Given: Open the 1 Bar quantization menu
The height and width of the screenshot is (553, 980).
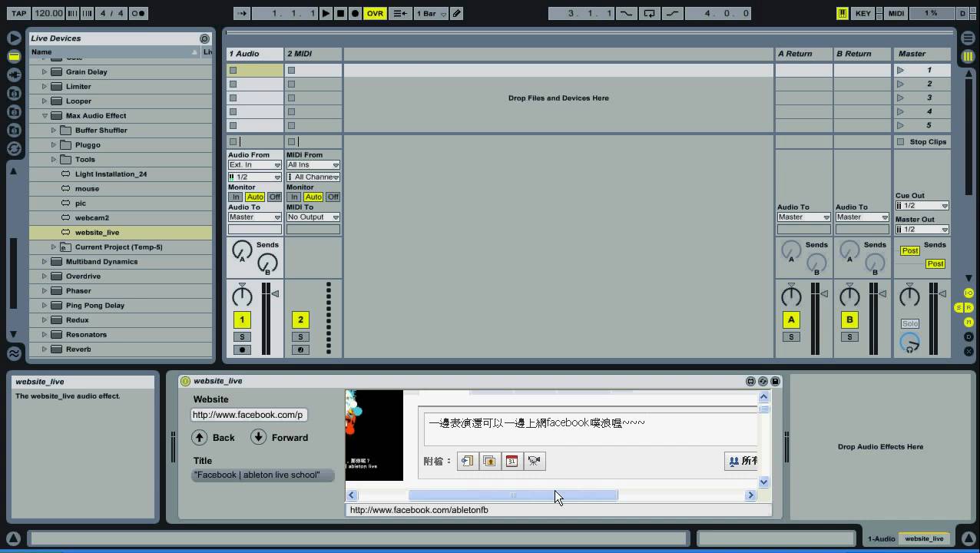Looking at the screenshot, I should tap(430, 13).
